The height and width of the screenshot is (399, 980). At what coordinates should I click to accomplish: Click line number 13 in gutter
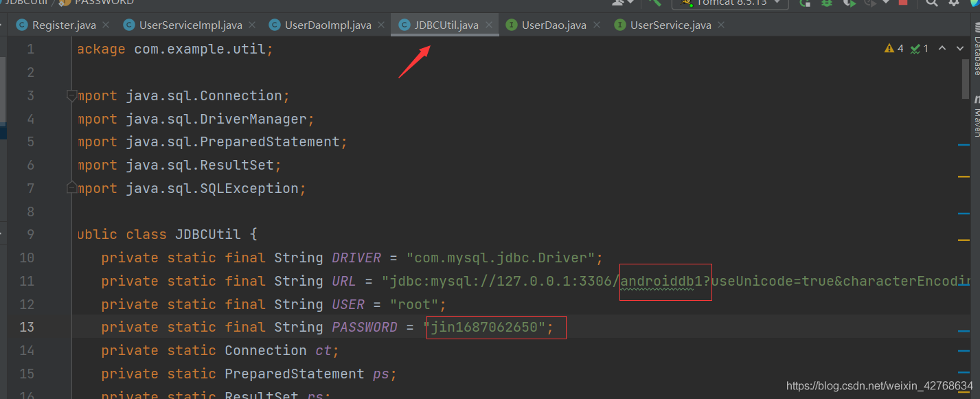click(x=27, y=328)
